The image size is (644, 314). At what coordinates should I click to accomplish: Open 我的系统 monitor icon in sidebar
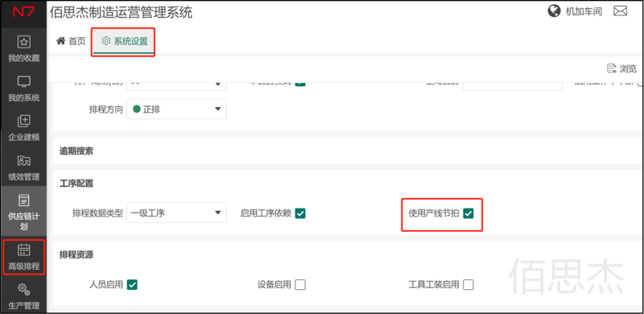pos(24,81)
